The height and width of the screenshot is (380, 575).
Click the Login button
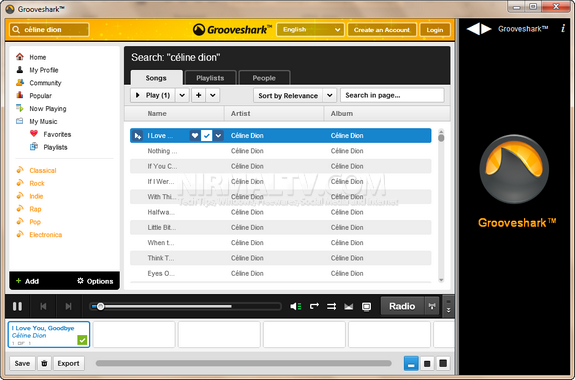point(435,30)
